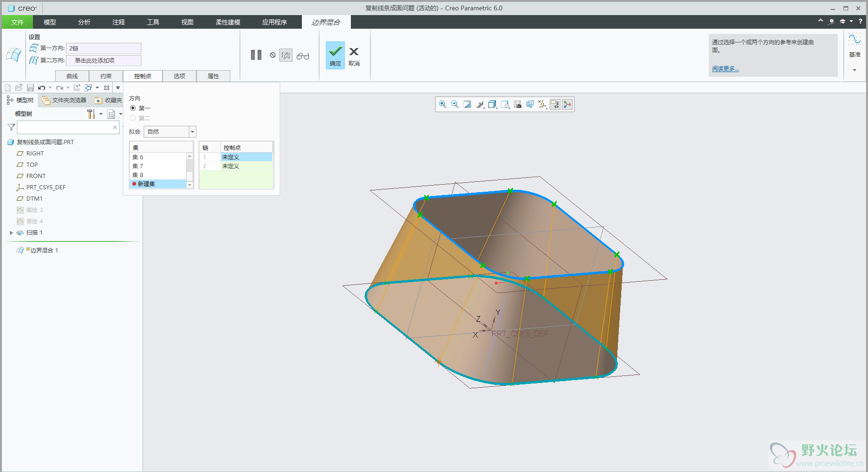Toggle the spin center icon
This screenshot has width=868, height=472.
(x=568, y=104)
